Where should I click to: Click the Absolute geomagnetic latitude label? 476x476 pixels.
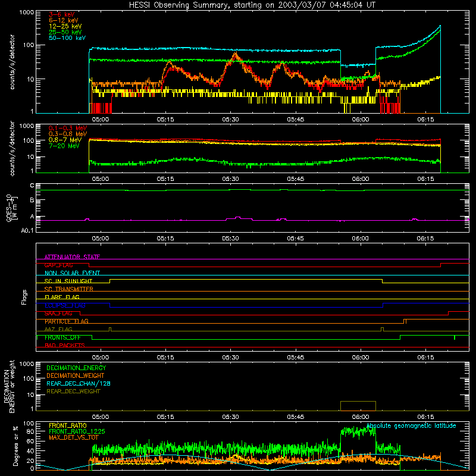411,425
